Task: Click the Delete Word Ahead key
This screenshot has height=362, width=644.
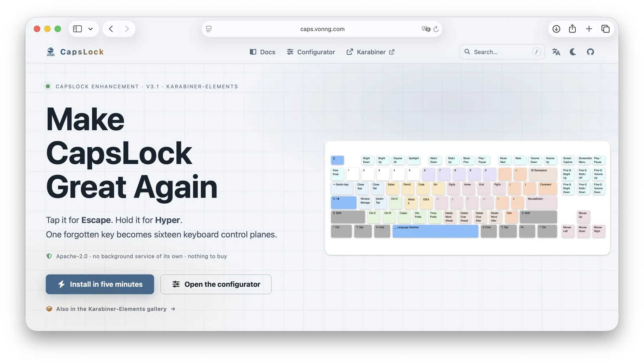Action: (450, 217)
